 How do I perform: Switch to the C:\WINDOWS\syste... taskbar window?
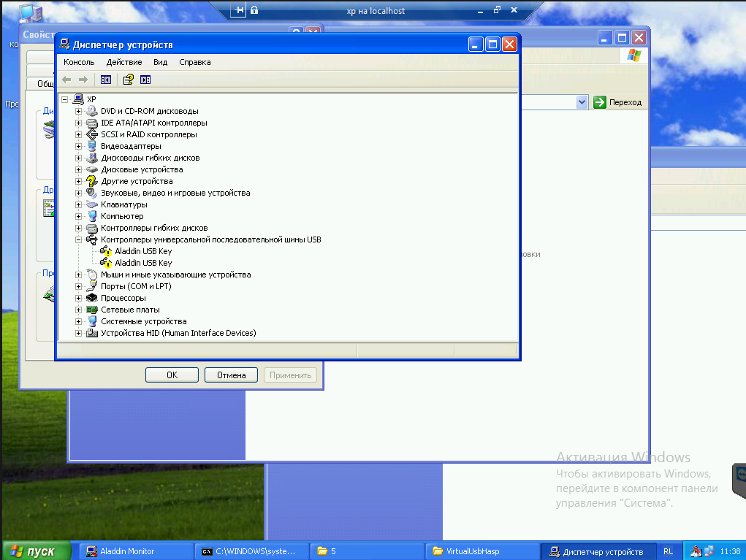coord(251,551)
